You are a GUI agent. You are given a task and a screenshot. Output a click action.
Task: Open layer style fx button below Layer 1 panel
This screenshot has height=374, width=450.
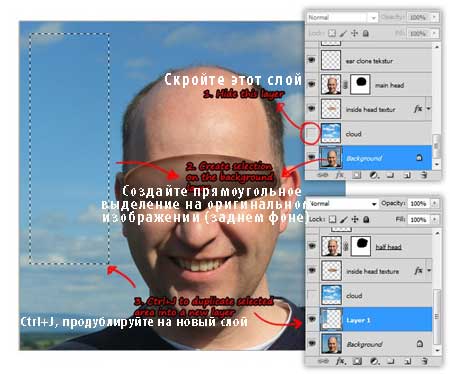point(340,361)
